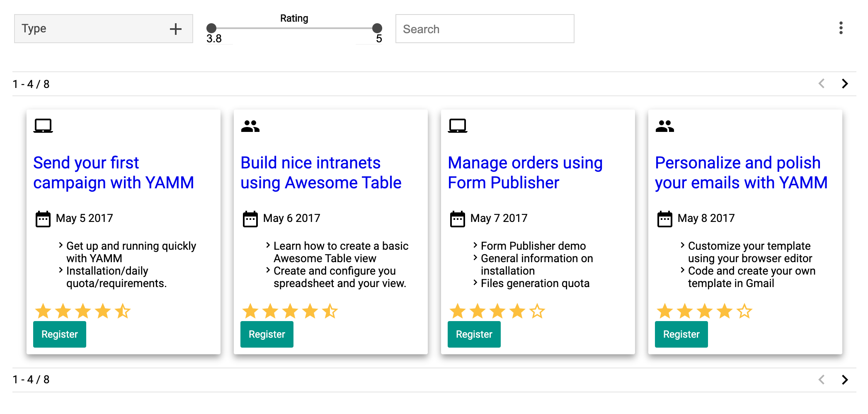This screenshot has height=414, width=868.
Task: Open Build nice intranets using Awesome Table link
Action: click(x=321, y=173)
